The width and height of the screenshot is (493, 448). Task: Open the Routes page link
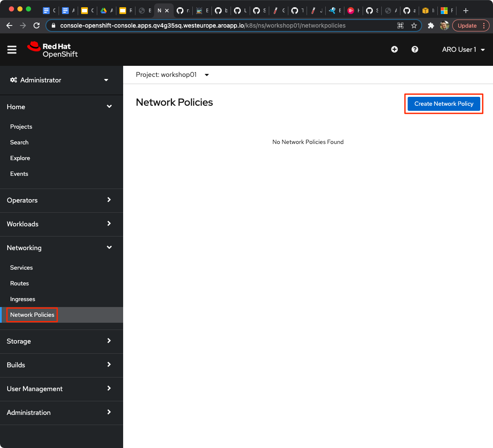[19, 283]
